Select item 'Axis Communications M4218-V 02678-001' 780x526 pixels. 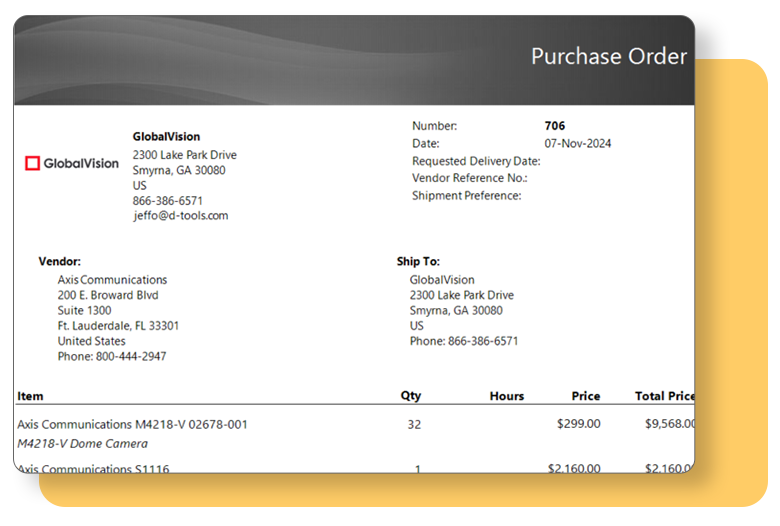click(132, 424)
